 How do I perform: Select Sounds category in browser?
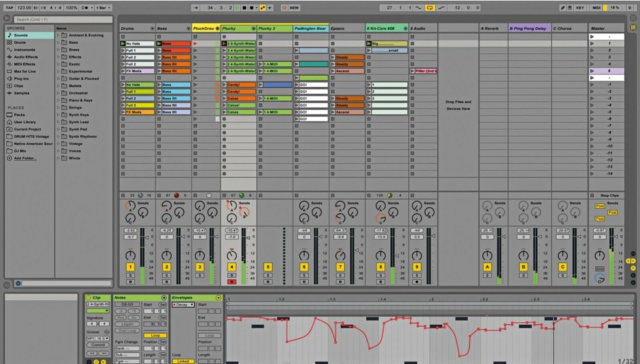click(30, 35)
